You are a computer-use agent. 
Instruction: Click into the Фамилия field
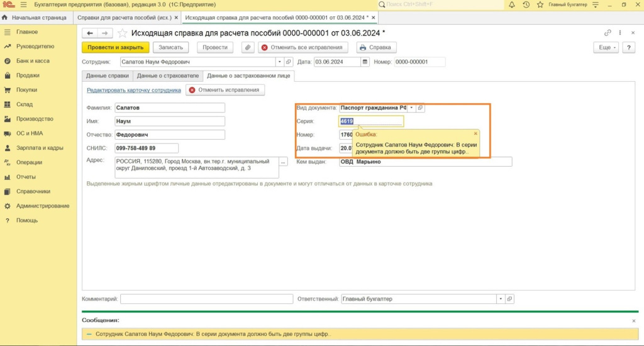point(170,108)
